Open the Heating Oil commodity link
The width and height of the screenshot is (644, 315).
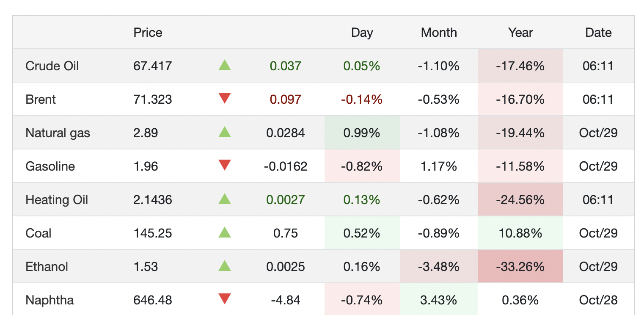tap(57, 200)
